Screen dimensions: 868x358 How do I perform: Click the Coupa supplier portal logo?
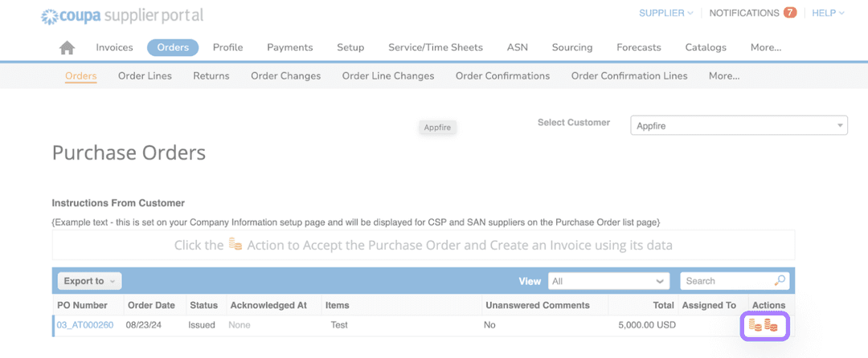coord(122,16)
